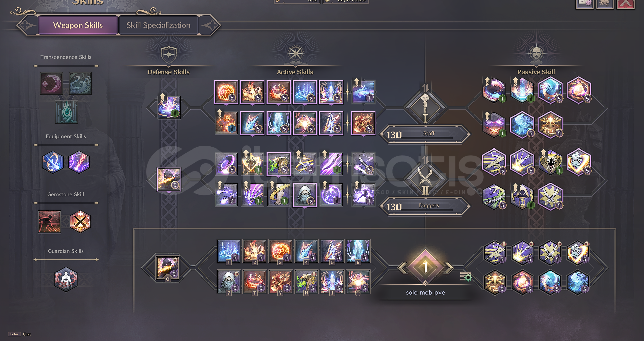Click the Guardian Skills figure icon

[x=66, y=280]
